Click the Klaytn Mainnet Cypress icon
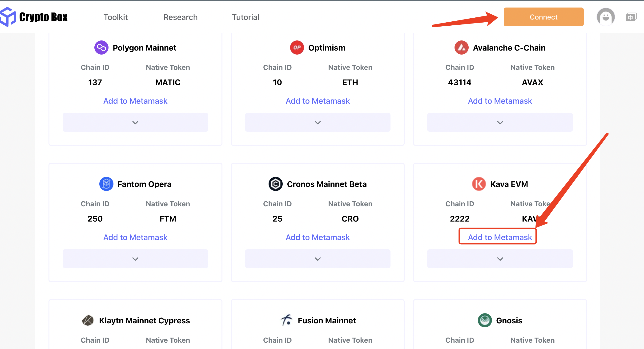 pyautogui.click(x=88, y=320)
